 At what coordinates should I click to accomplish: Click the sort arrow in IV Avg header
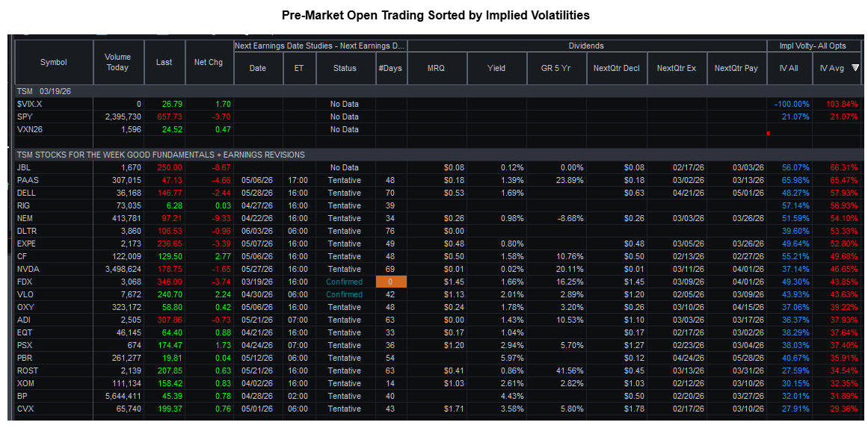[x=855, y=68]
